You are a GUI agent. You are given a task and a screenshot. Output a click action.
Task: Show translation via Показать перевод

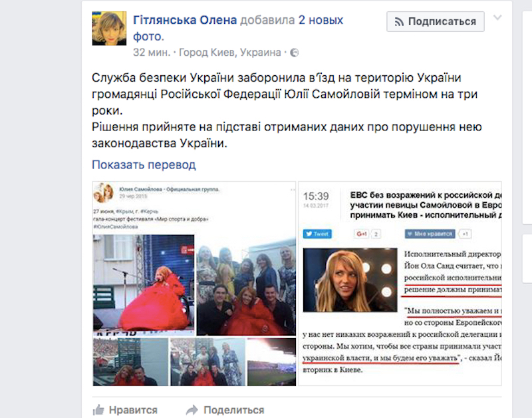tap(144, 164)
